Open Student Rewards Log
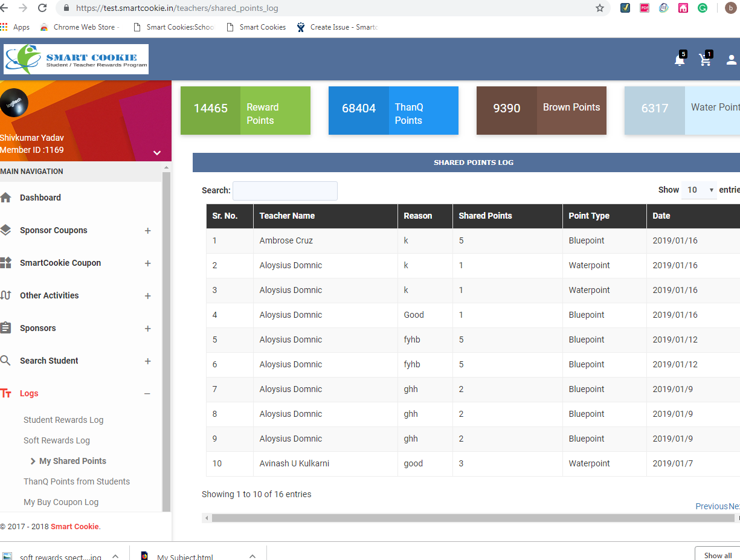The width and height of the screenshot is (740, 560). coord(63,420)
